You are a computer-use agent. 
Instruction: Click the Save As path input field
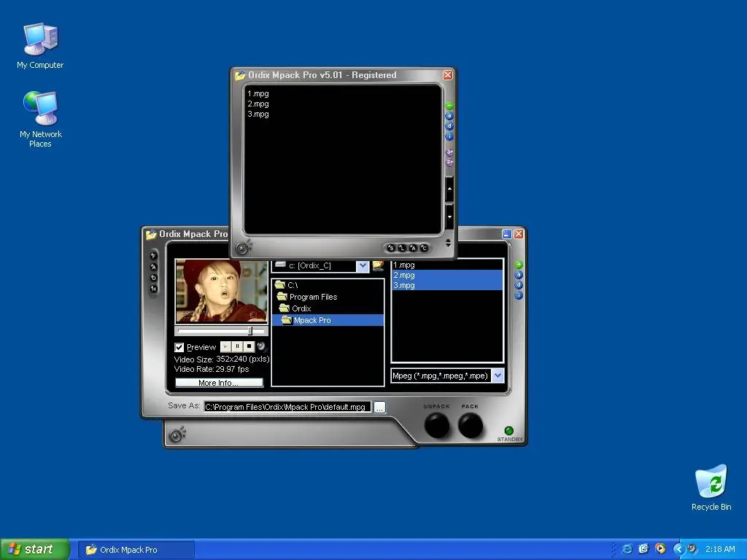pos(287,407)
